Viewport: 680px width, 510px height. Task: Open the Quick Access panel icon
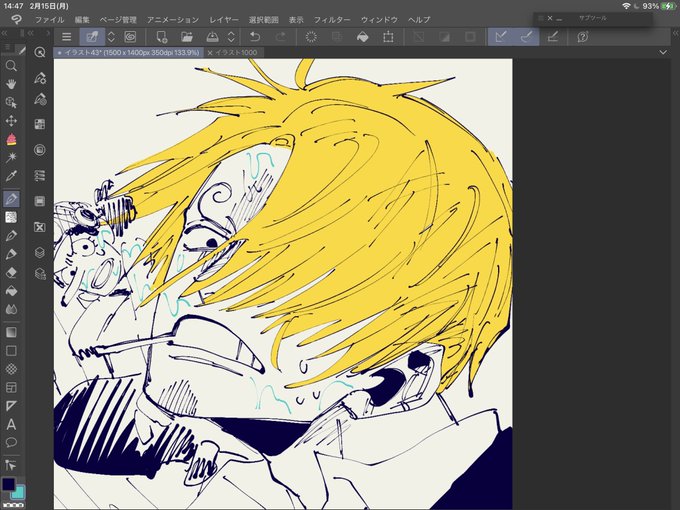[x=39, y=52]
